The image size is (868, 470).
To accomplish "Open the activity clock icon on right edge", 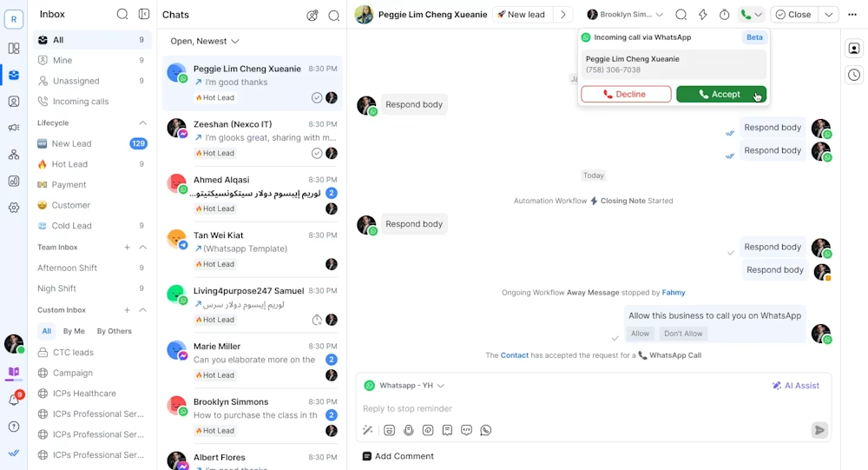I will pyautogui.click(x=854, y=75).
